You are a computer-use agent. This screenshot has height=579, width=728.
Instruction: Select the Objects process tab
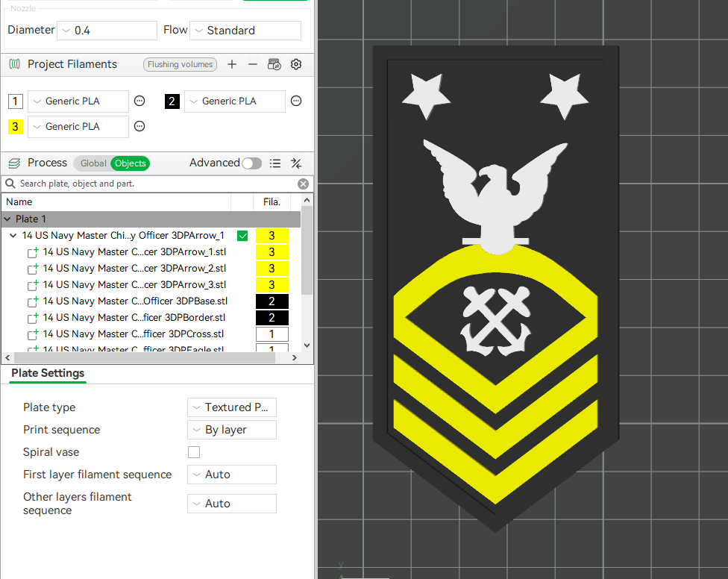130,163
